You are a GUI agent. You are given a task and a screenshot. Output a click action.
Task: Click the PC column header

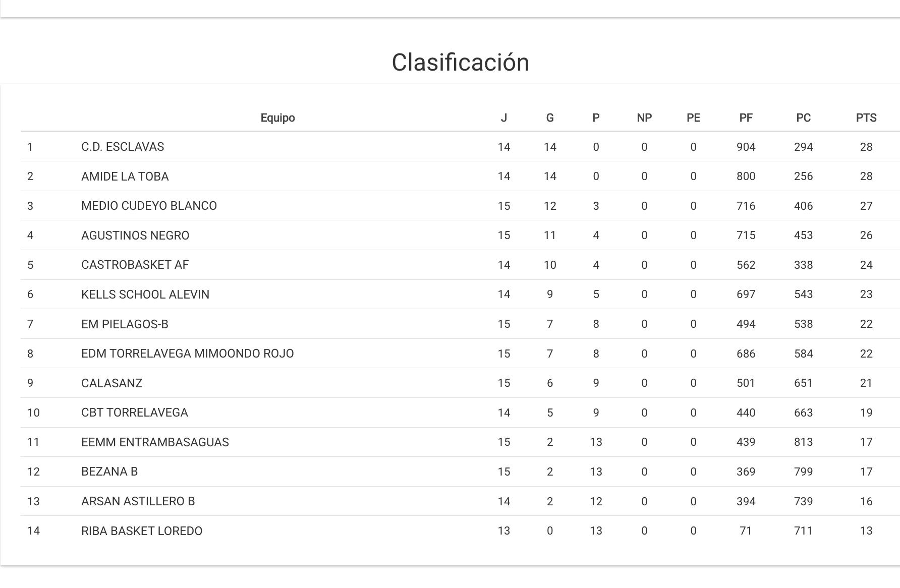point(803,118)
